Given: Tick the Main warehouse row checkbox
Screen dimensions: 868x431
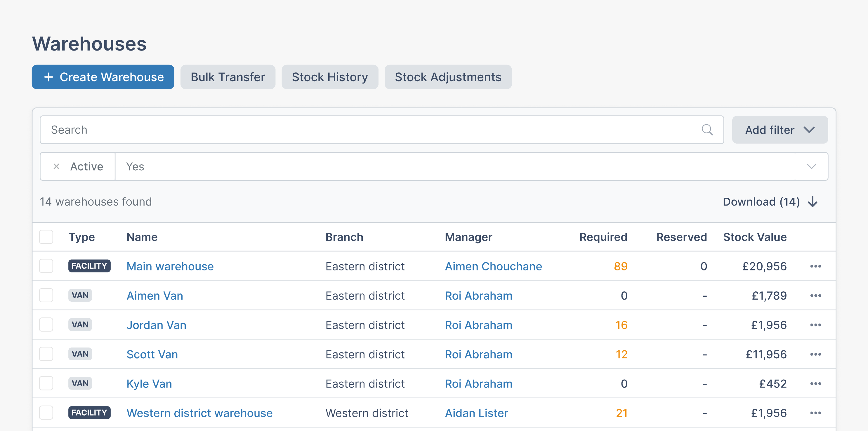Looking at the screenshot, I should point(46,266).
